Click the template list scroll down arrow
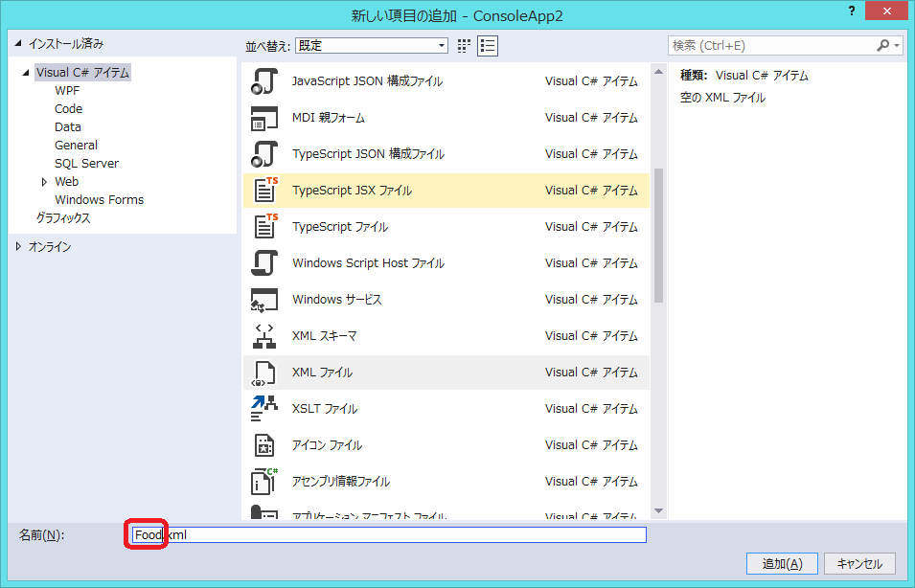This screenshot has height=588, width=915. [x=659, y=511]
